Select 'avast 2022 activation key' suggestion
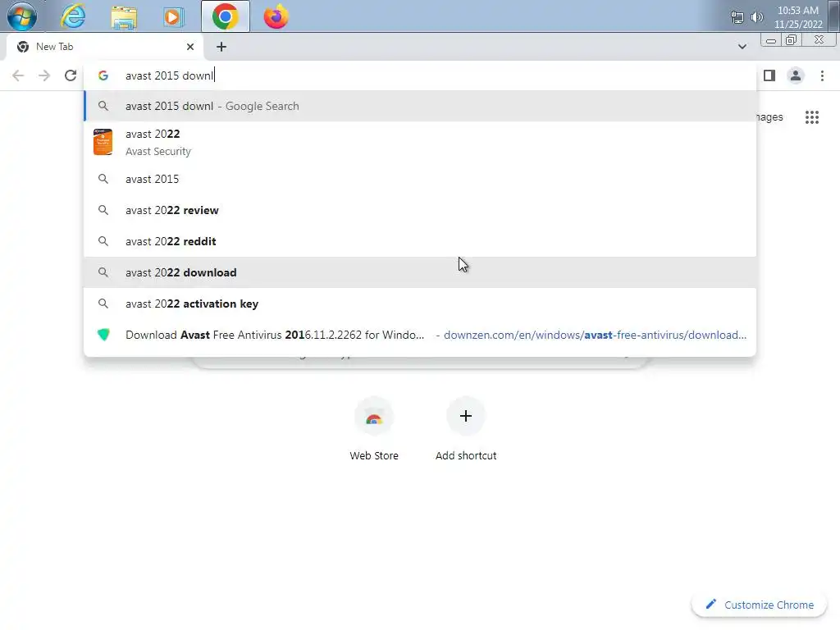 tap(420, 304)
